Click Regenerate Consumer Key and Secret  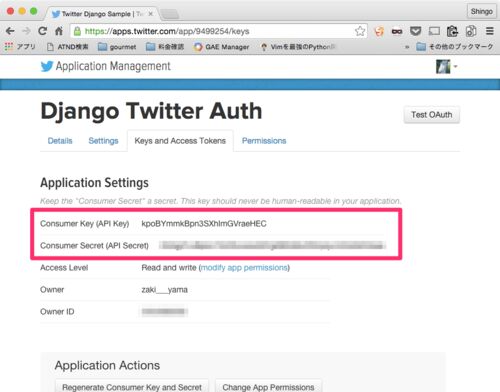(x=132, y=387)
